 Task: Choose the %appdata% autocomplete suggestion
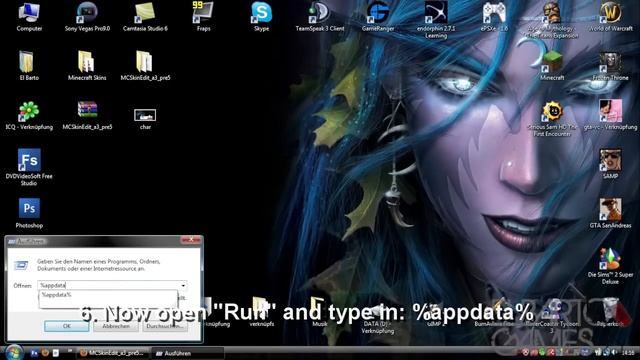108,295
